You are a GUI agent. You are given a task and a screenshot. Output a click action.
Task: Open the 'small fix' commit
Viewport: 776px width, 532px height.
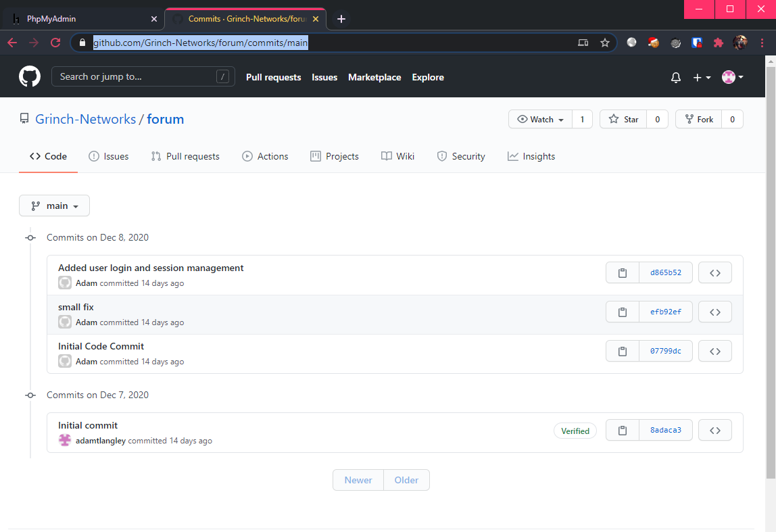click(x=76, y=308)
